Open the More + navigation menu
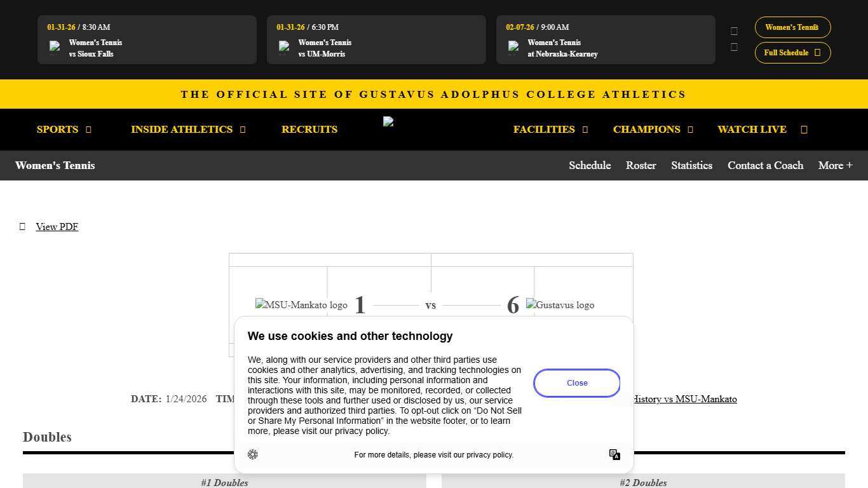The image size is (868, 488). 835,165
